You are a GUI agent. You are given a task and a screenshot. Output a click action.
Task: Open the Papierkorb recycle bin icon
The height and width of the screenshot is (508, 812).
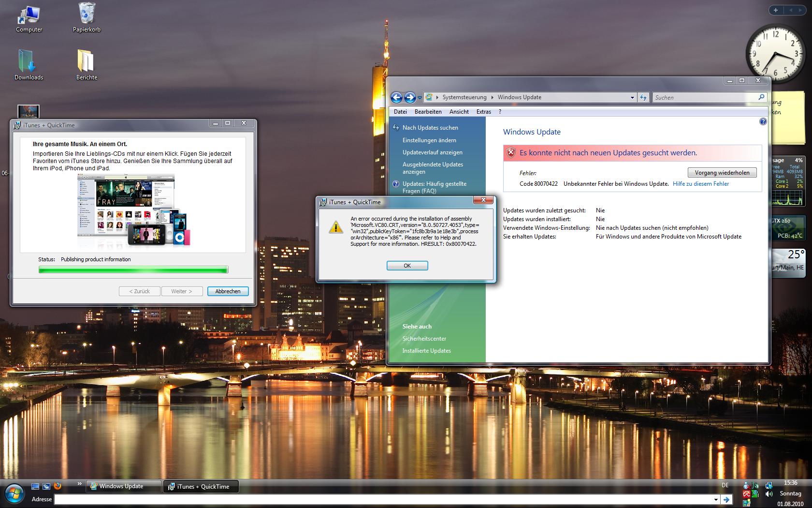(87, 18)
